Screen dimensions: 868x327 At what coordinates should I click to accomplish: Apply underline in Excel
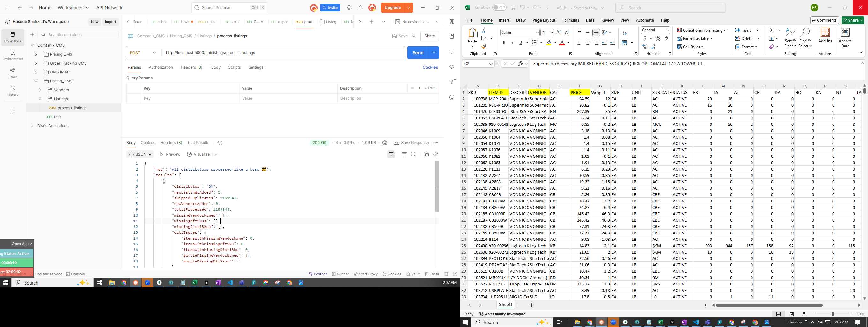coord(520,43)
